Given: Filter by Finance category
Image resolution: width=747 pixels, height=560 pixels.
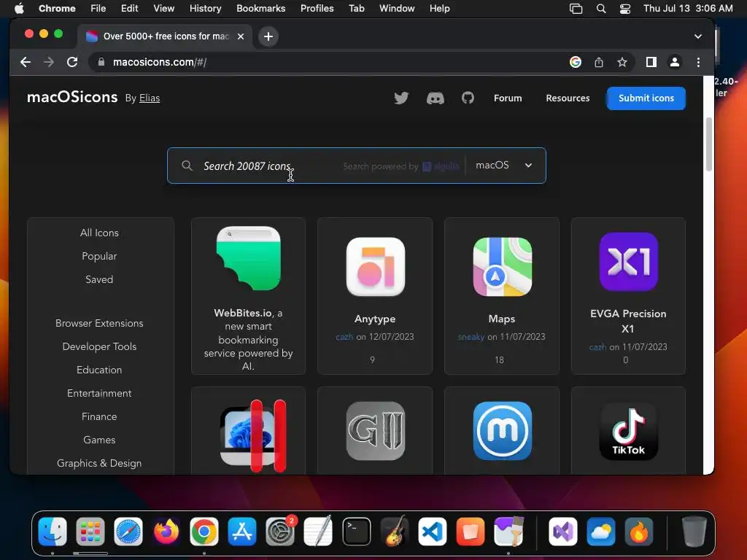Looking at the screenshot, I should (x=99, y=416).
